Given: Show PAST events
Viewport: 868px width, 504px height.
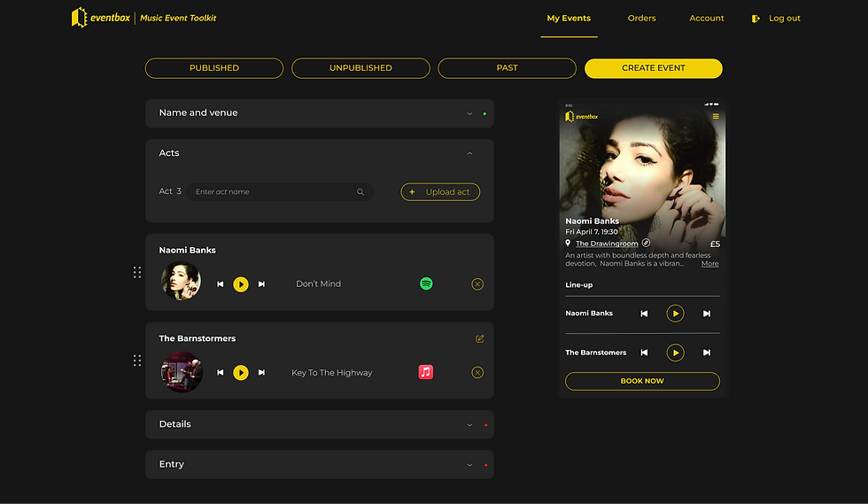Looking at the screenshot, I should [507, 68].
